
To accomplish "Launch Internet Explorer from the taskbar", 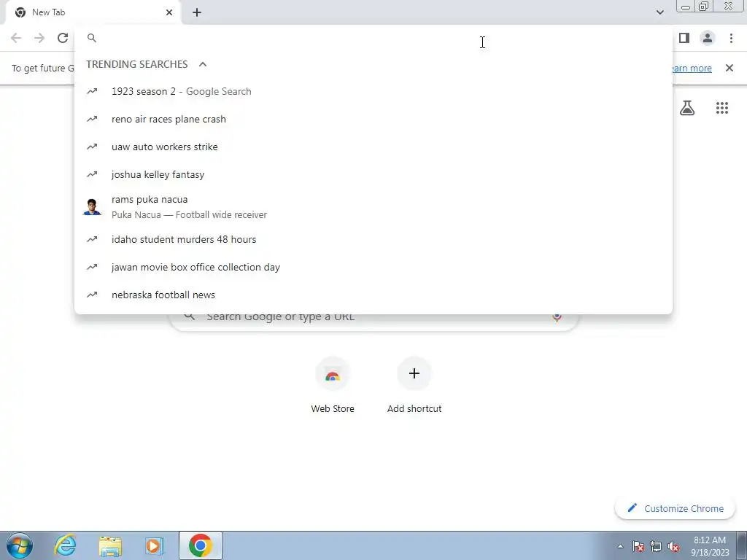I will tap(65, 545).
